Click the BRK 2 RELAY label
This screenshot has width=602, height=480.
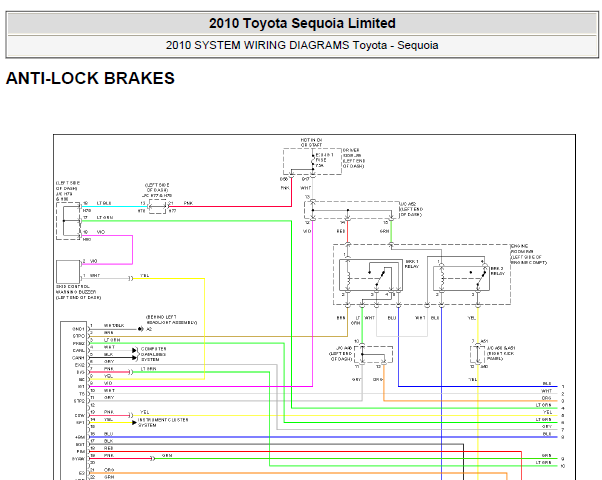pos(498,271)
